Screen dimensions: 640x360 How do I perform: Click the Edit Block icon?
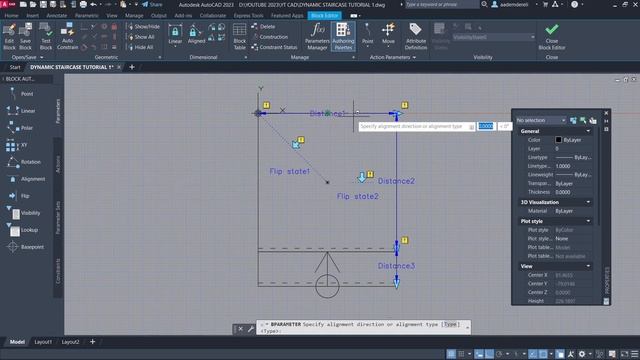[x=9, y=36]
